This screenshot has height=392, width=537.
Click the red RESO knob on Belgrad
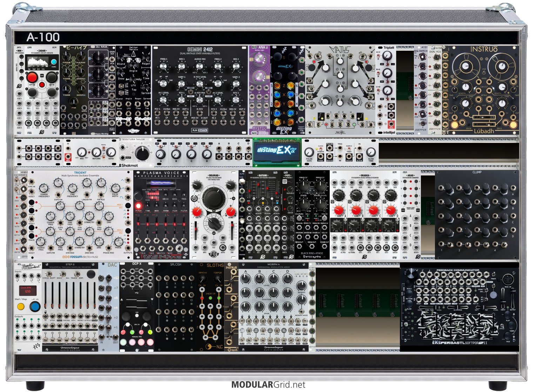(197, 212)
